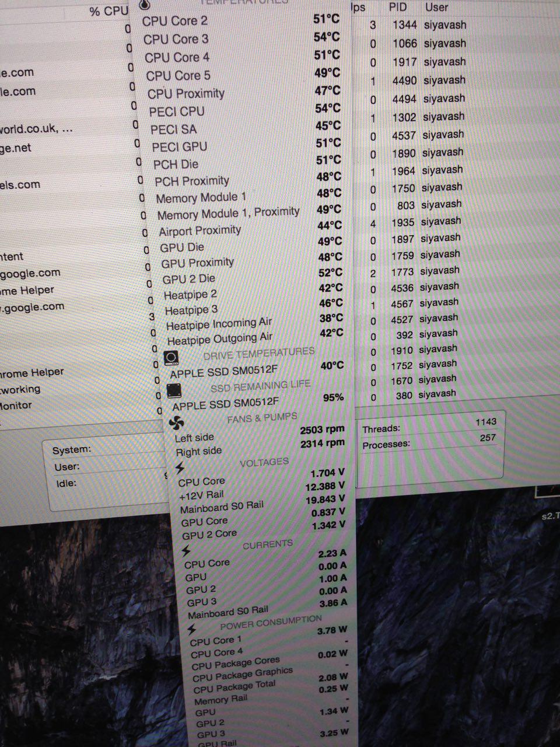Select process row with PID 803

[415, 205]
